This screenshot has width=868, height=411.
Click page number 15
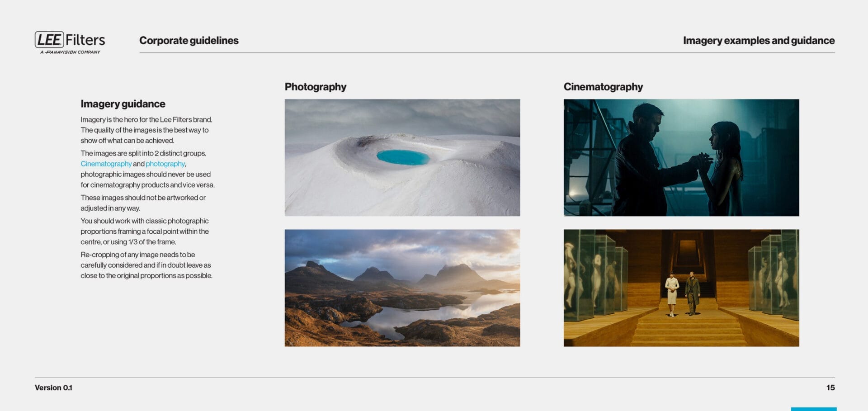click(830, 387)
